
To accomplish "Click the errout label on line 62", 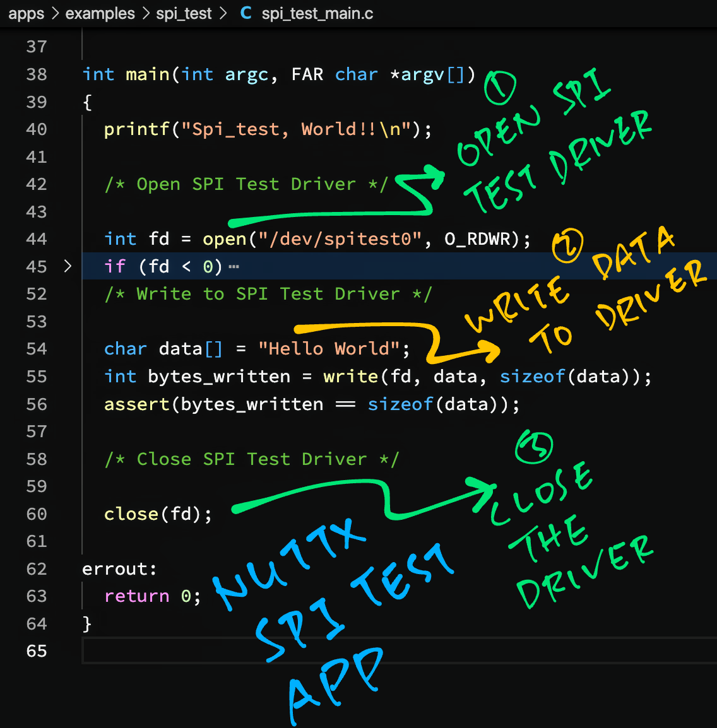I will coord(115,569).
